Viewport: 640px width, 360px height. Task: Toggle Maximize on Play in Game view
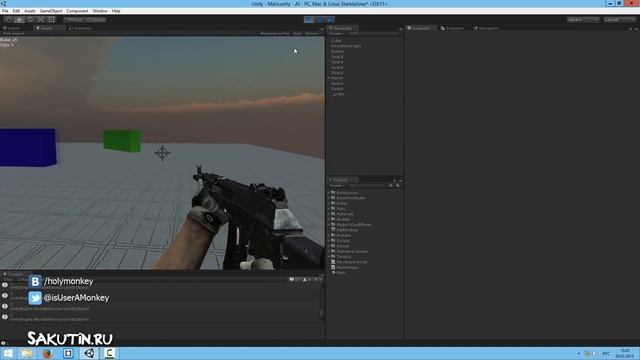click(275, 33)
